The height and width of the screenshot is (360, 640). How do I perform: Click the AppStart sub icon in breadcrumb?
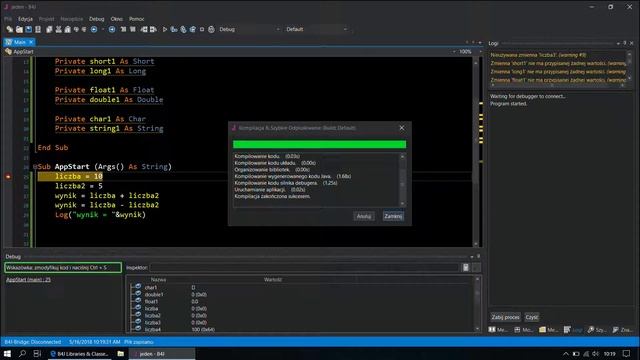pyautogui.click(x=8, y=52)
